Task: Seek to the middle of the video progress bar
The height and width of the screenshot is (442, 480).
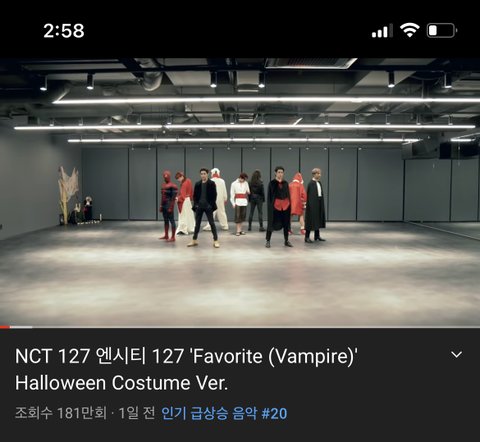Action: (x=240, y=327)
